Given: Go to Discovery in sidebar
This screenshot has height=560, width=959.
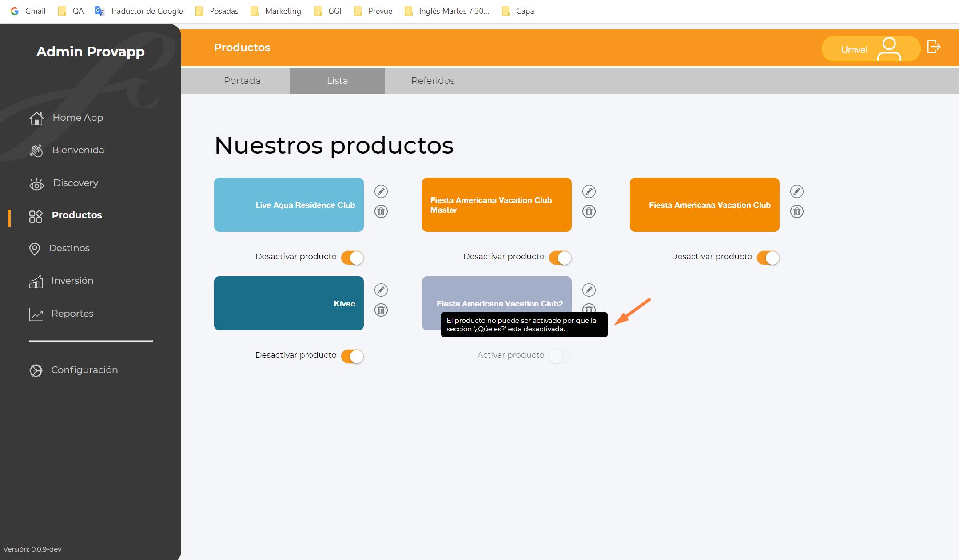Looking at the screenshot, I should 75,183.
